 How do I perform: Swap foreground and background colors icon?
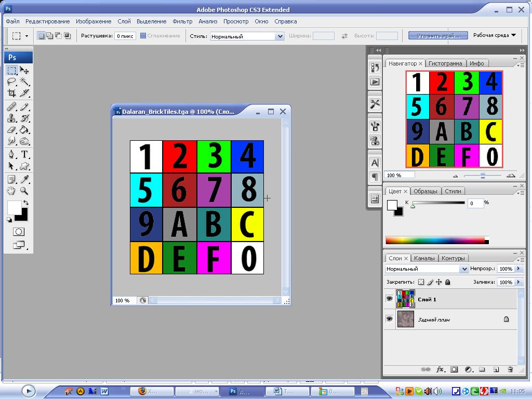26,203
